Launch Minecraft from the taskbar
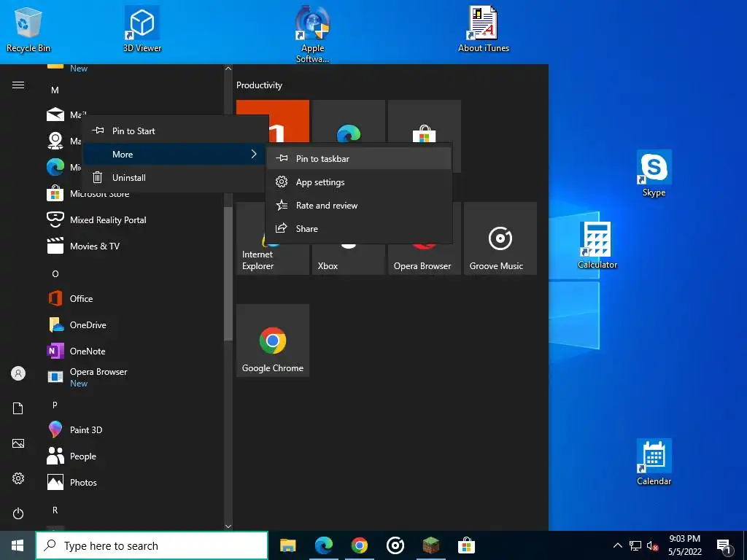Image resolution: width=747 pixels, height=560 pixels. tap(430, 545)
